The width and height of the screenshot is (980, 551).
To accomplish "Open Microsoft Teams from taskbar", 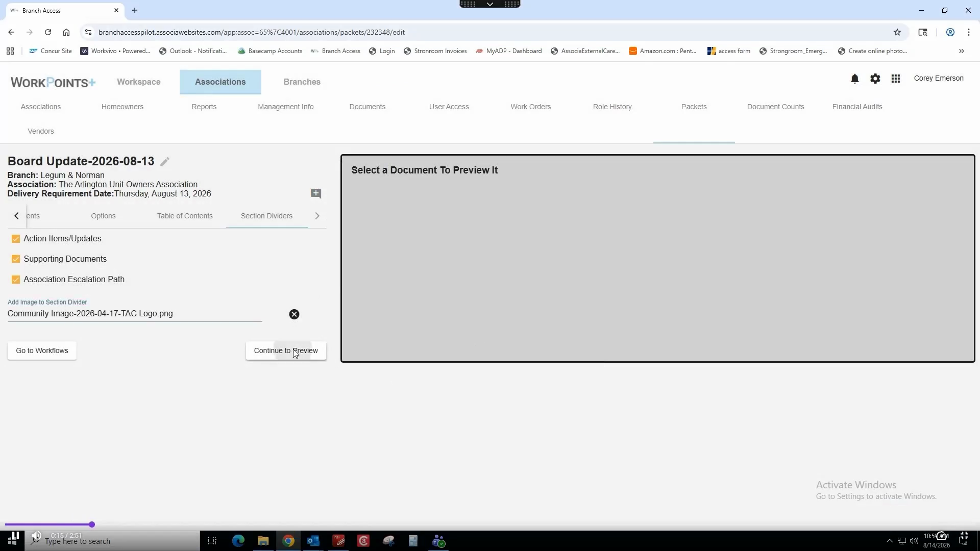I will 439,541.
